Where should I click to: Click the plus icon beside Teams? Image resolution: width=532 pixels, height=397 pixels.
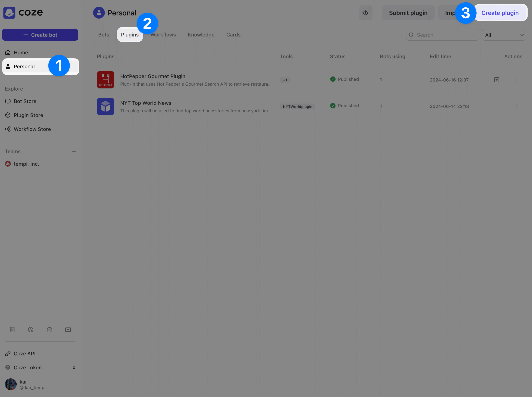click(74, 152)
